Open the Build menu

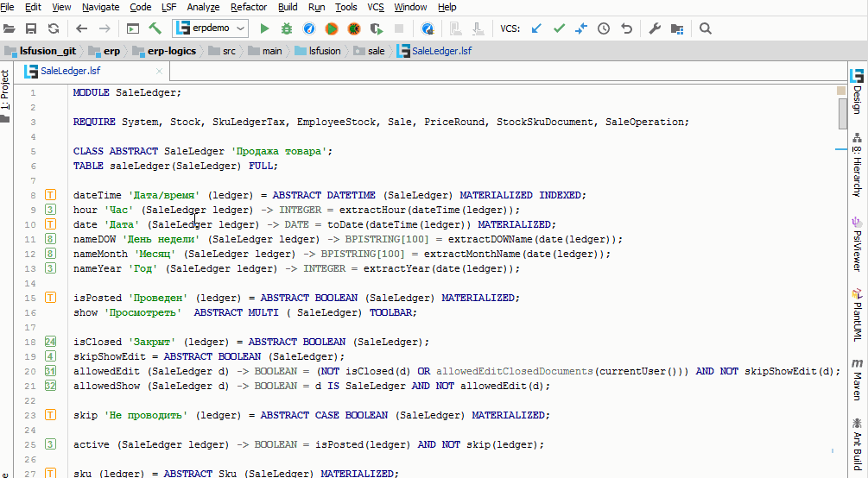click(x=288, y=7)
